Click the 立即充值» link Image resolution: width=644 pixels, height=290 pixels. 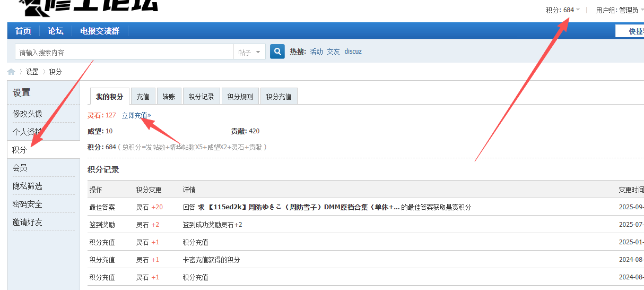136,115
